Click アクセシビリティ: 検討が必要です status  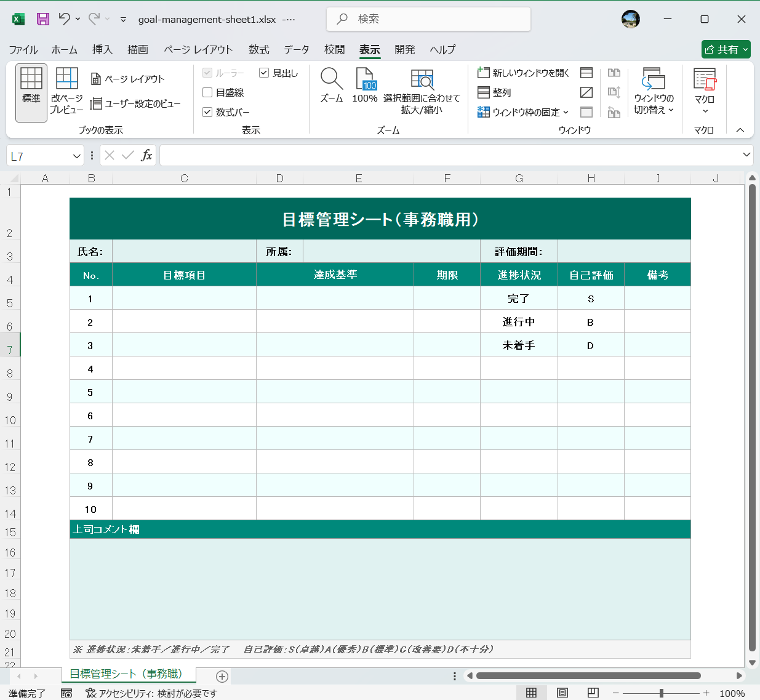[151, 693]
